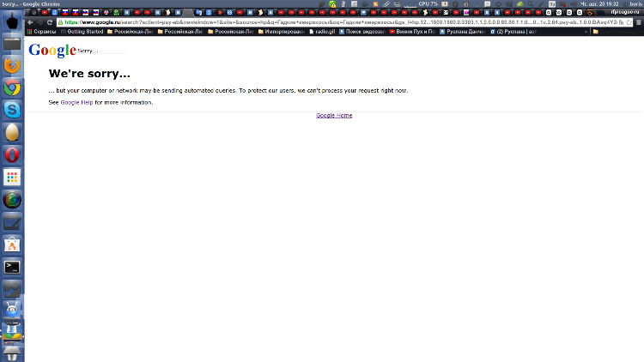The height and width of the screenshot is (362, 644).
Task: Open Skype from the dock
Action: click(12, 109)
